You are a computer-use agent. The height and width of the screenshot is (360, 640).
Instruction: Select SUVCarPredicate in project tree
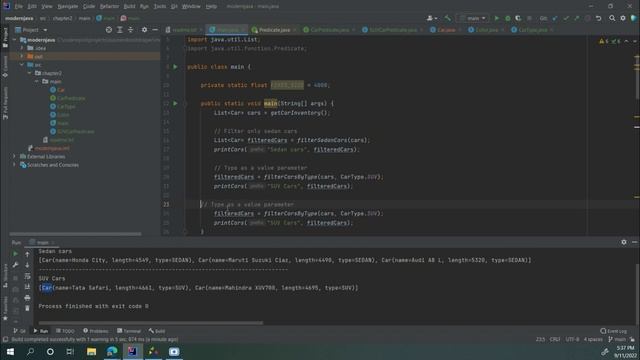[x=72, y=131]
